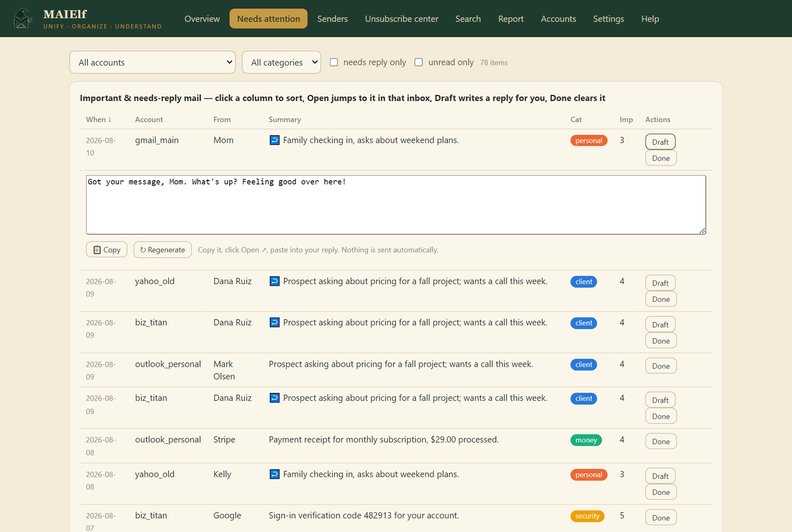Click the Stripe sender name
Screen dimensions: 792x532
pyautogui.click(x=224, y=439)
